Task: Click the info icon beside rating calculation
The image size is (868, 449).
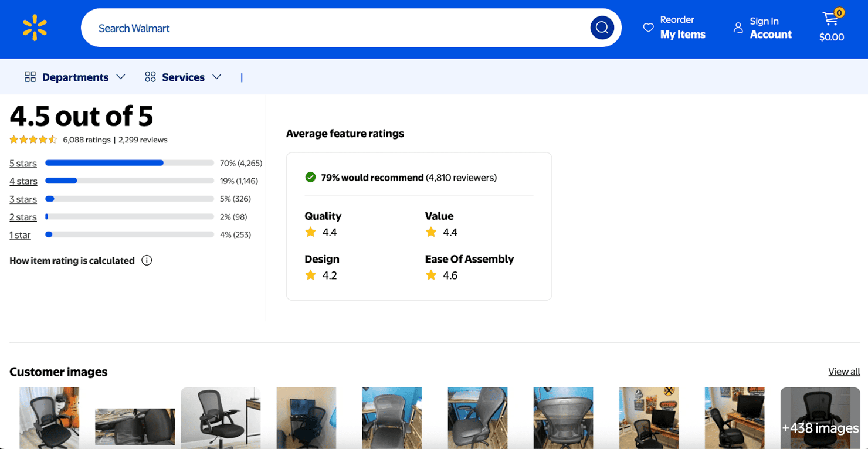Action: [x=147, y=260]
